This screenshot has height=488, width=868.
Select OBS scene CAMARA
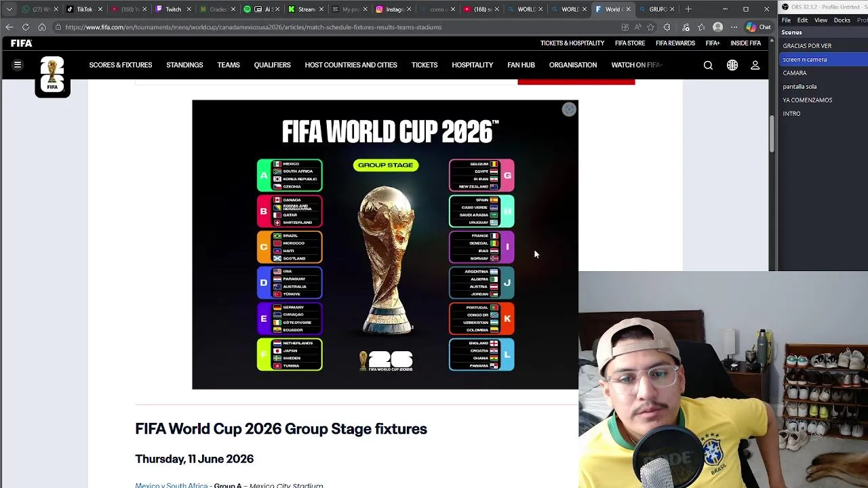pos(795,73)
